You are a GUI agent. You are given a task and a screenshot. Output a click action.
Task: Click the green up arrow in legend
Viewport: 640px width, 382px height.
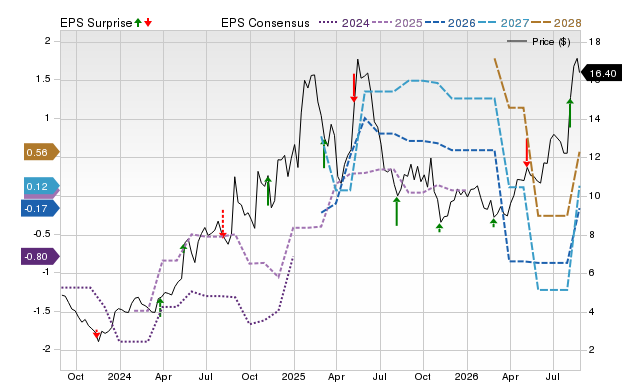(138, 22)
